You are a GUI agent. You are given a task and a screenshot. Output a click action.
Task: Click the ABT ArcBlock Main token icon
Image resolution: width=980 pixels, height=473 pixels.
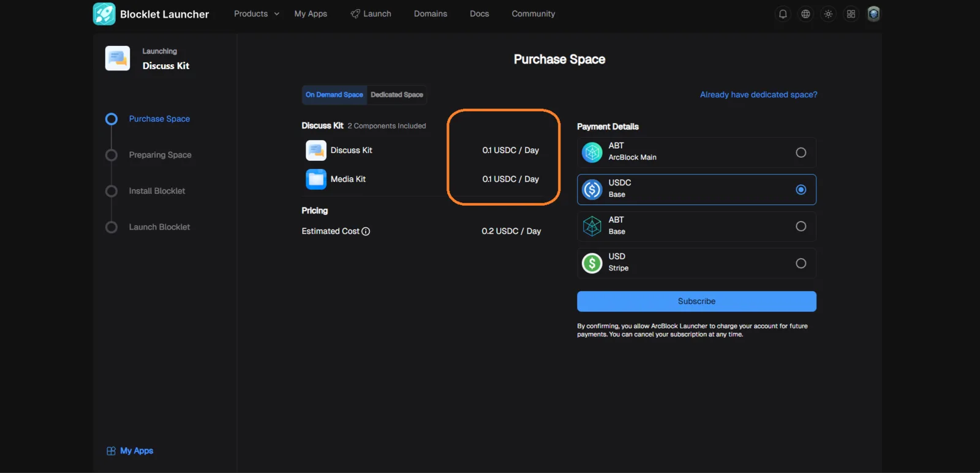tap(592, 152)
